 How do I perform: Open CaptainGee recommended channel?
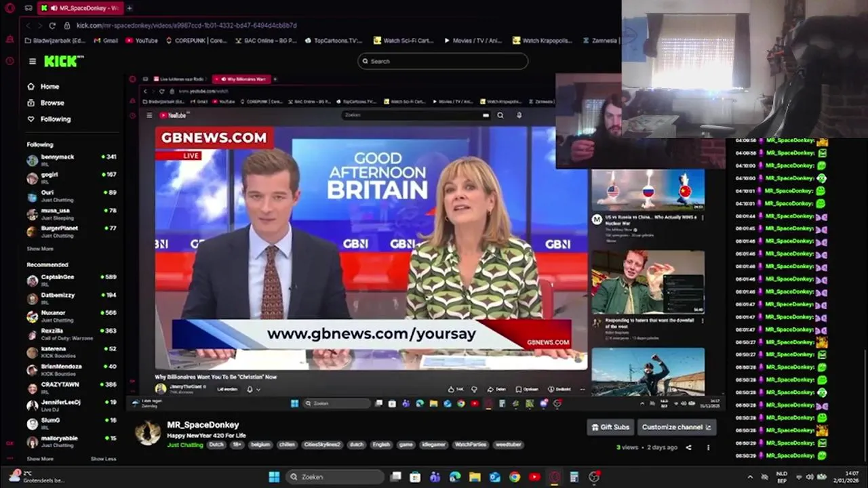point(71,280)
